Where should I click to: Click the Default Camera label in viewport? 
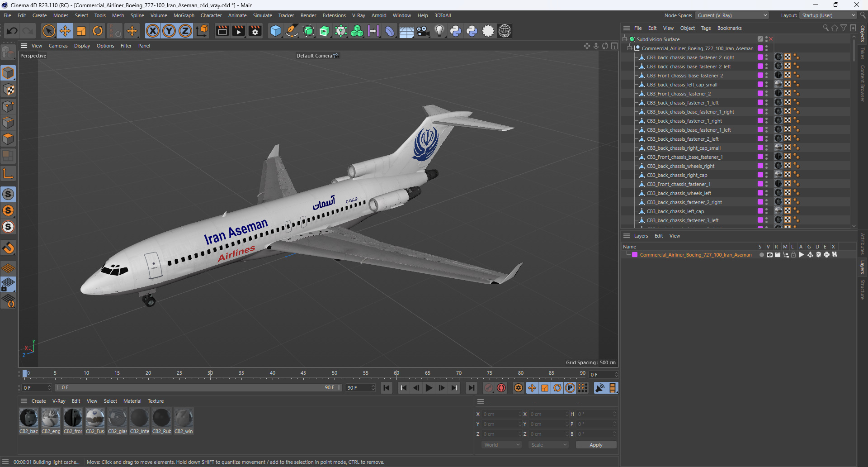point(314,56)
